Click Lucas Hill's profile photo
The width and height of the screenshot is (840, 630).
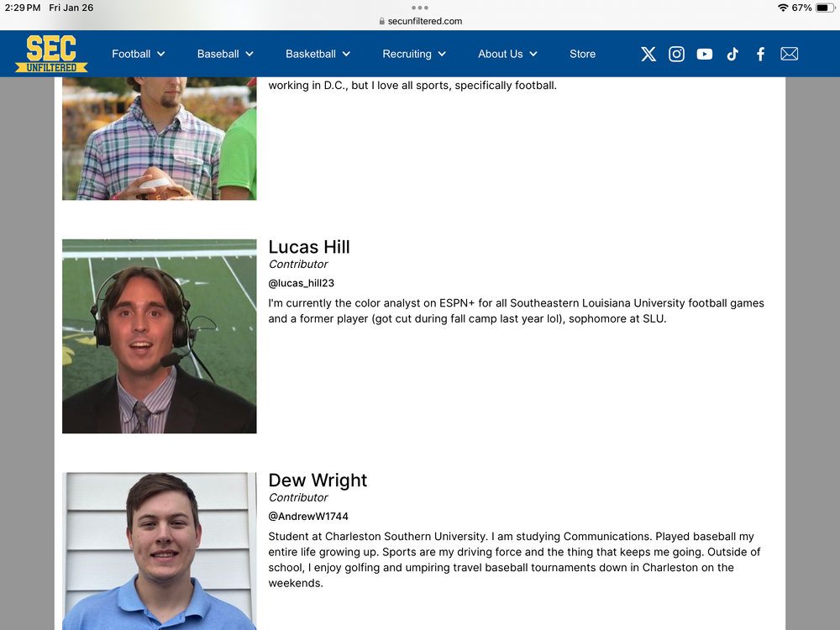click(x=160, y=336)
